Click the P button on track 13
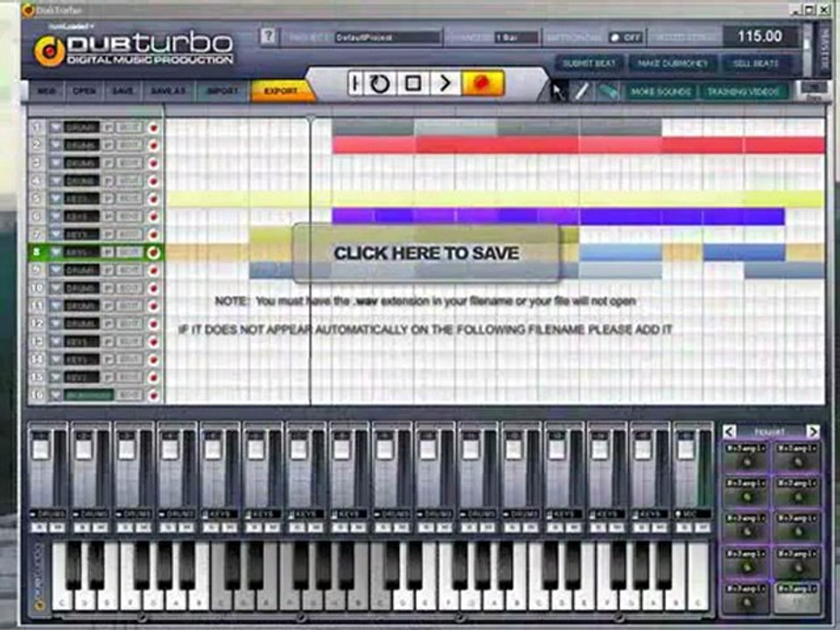 108,341
